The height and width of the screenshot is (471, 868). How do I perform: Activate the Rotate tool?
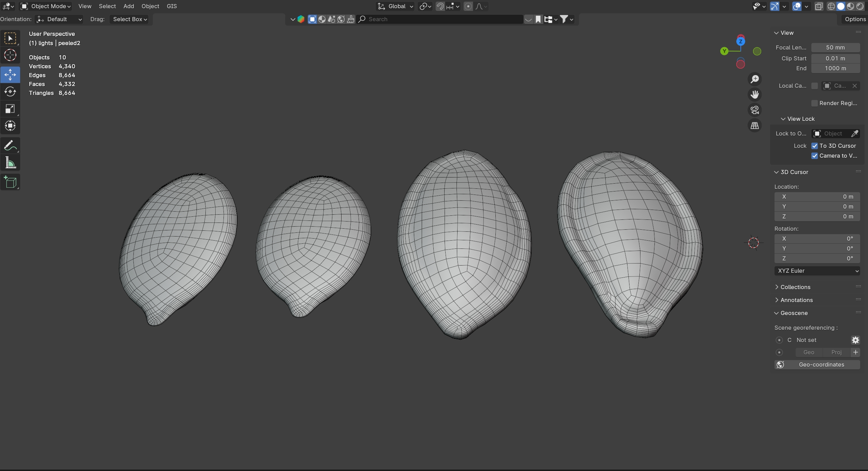pyautogui.click(x=10, y=91)
